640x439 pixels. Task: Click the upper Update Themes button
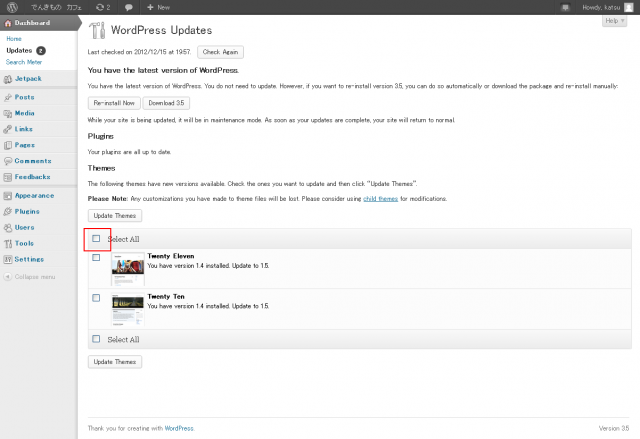coord(115,216)
